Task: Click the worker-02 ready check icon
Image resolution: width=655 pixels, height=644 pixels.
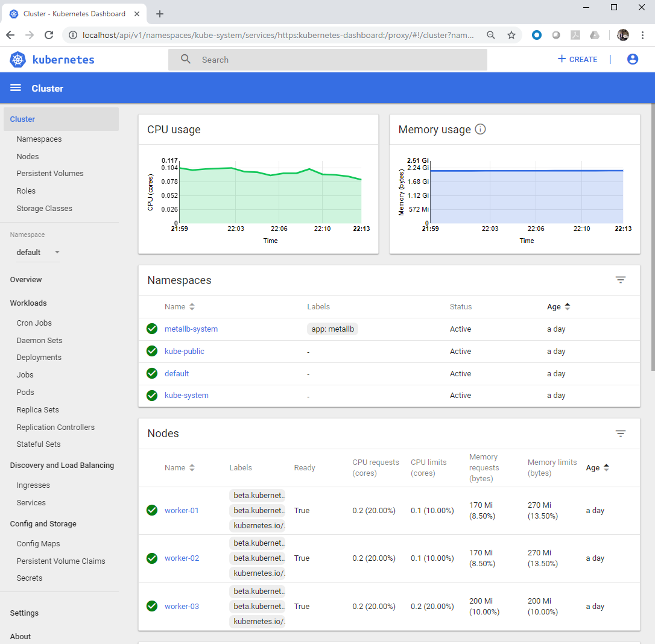Action: pyautogui.click(x=152, y=558)
